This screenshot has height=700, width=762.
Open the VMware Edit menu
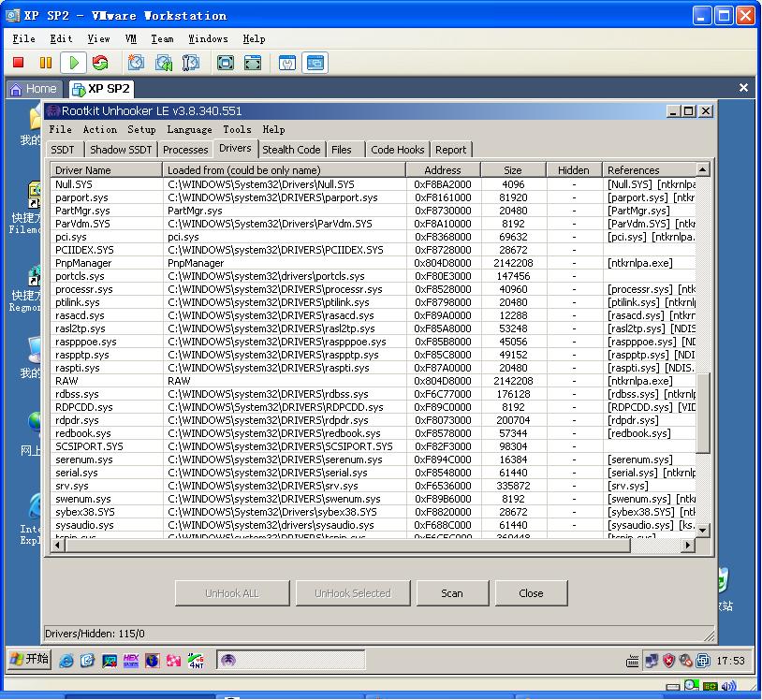coord(61,39)
